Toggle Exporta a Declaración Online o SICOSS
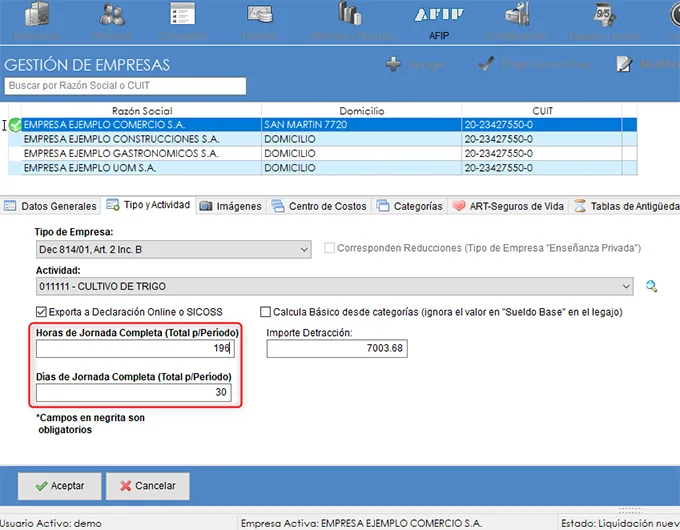680x530 pixels. click(41, 312)
